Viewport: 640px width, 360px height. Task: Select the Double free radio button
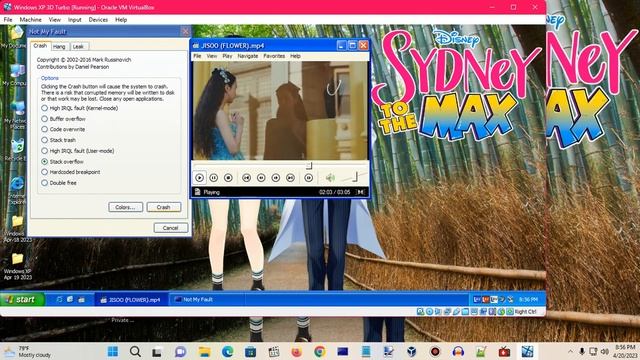pos(44,183)
